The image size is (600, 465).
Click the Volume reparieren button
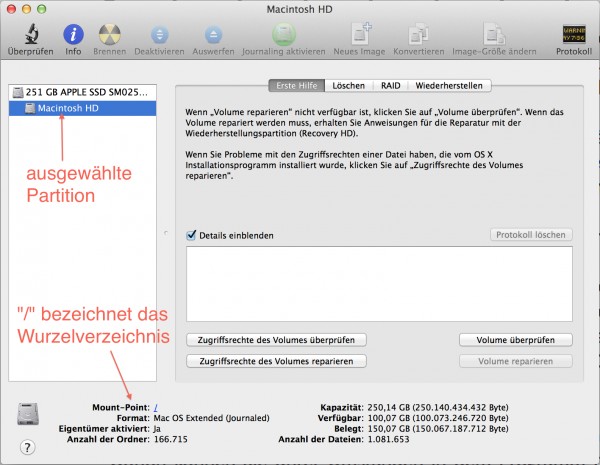point(515,361)
